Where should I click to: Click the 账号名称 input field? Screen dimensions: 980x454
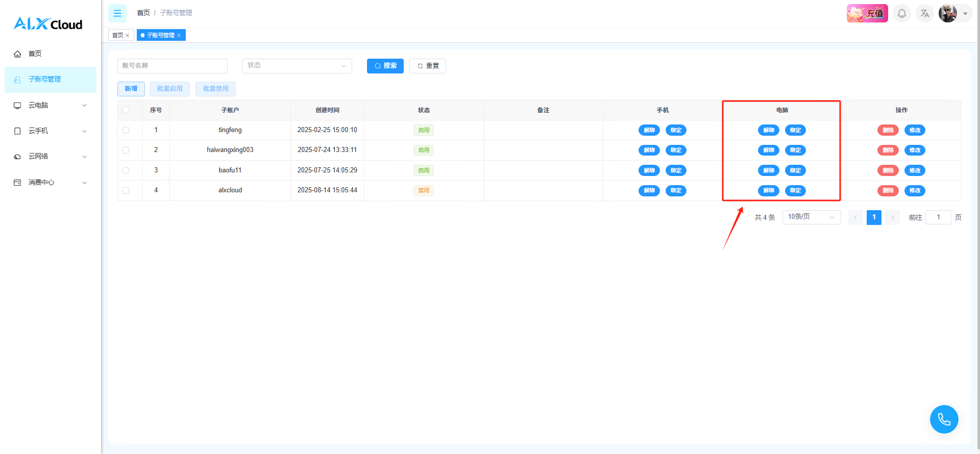[x=173, y=66]
